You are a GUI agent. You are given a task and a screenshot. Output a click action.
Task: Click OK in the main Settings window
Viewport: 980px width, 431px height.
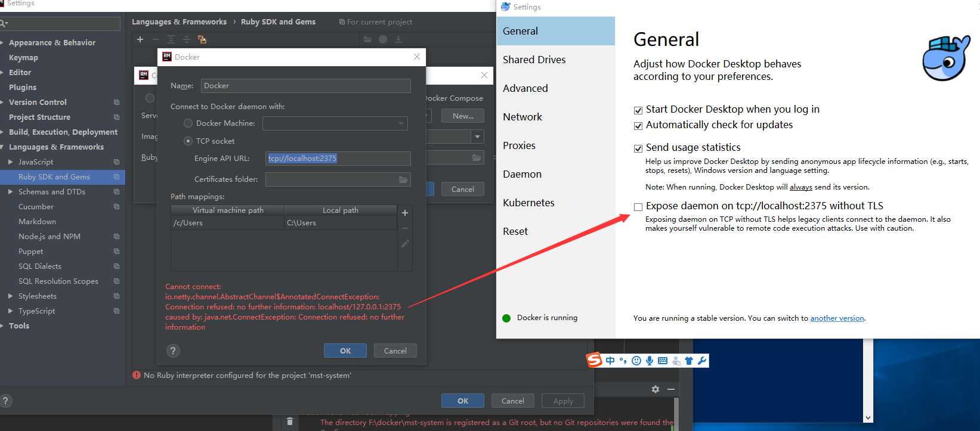[463, 401]
